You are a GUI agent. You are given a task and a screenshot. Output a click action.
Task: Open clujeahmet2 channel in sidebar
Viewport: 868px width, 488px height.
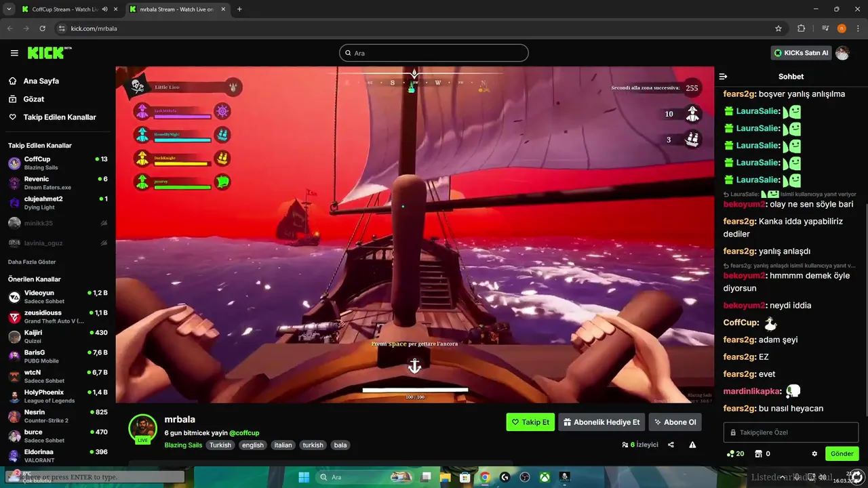(58, 203)
